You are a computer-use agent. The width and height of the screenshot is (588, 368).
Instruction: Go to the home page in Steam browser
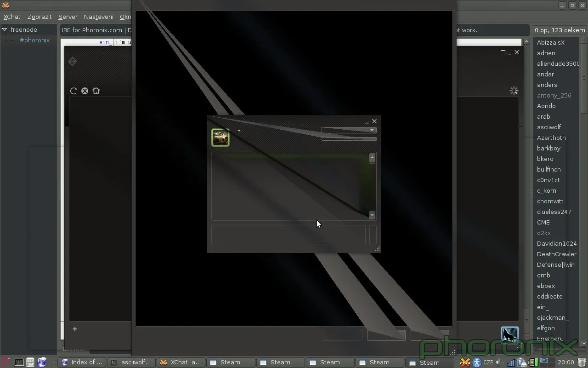click(96, 91)
